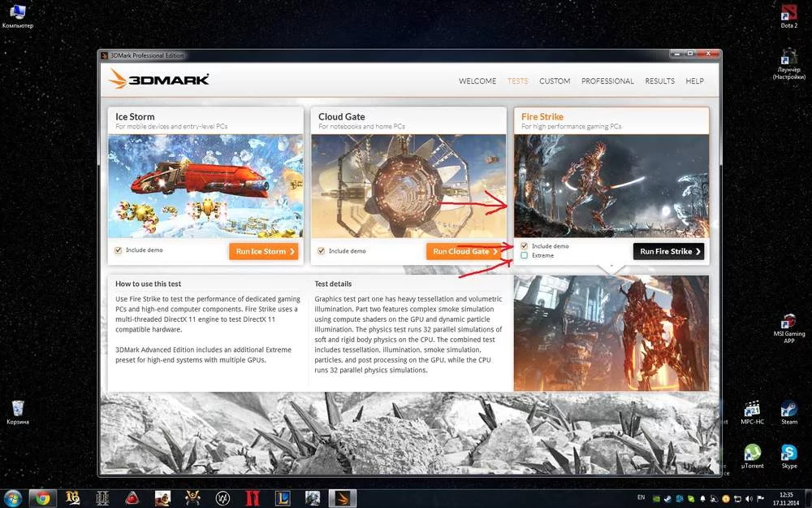
Task: Open the Лаунчер (Настройки) desktop shortcut
Action: pos(788,63)
